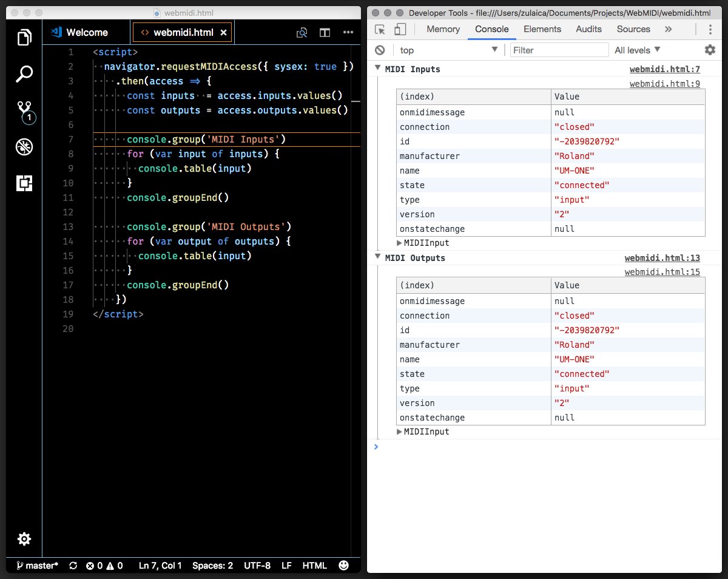728x579 pixels.
Task: Toggle the device toolbar icon in DevTools
Action: pos(400,29)
